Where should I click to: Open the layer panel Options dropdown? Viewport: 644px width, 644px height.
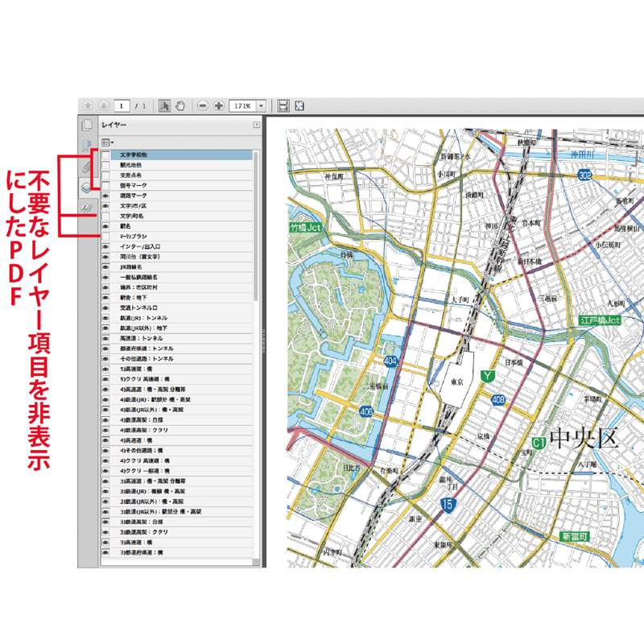coord(107,142)
